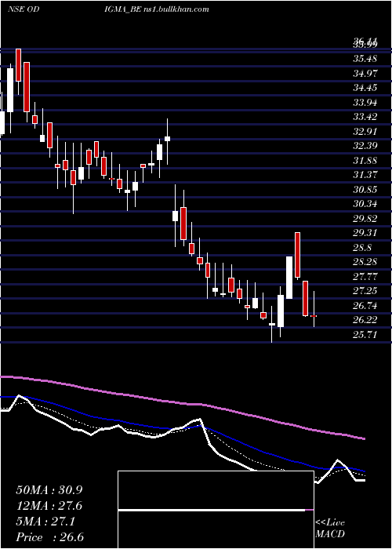The width and height of the screenshot is (392, 549).
Task: Click the 50MA : 30.9 readout
Action: pyautogui.click(x=49, y=490)
